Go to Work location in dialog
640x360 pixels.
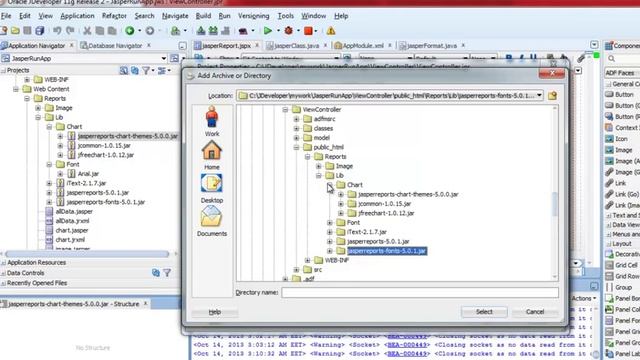tap(212, 121)
